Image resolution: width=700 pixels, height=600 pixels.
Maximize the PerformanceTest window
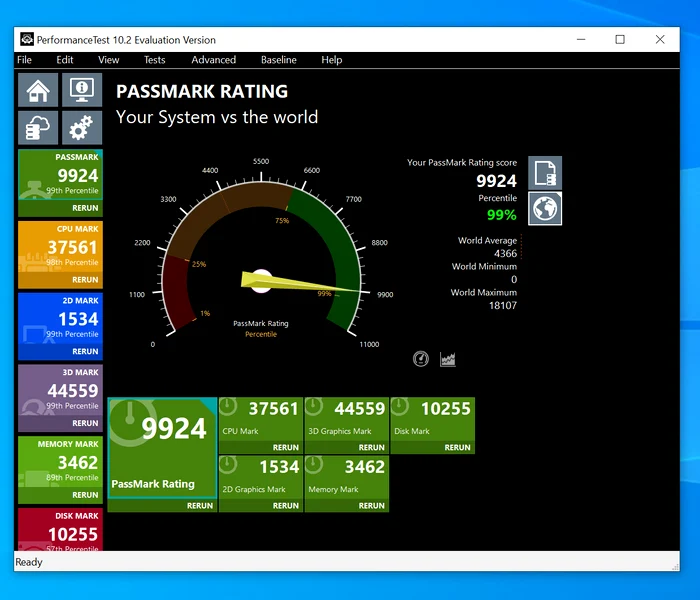pos(620,39)
